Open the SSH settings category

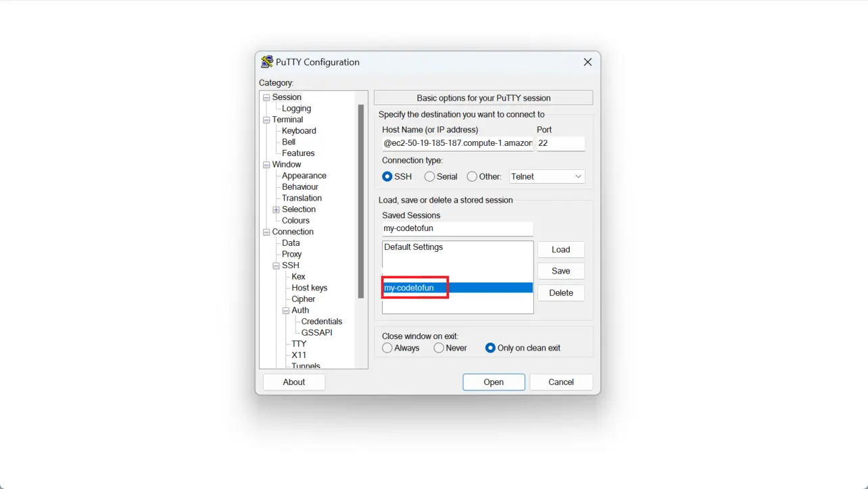click(x=291, y=265)
